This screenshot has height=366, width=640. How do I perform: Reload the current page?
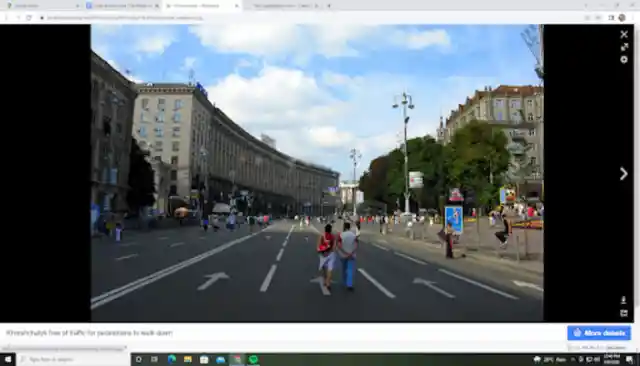pyautogui.click(x=29, y=18)
